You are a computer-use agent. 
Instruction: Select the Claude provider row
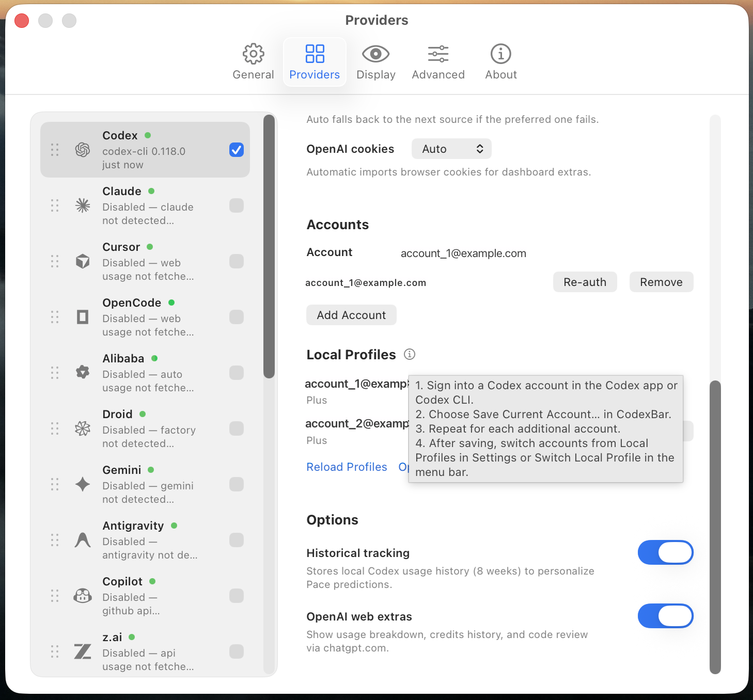(x=145, y=205)
